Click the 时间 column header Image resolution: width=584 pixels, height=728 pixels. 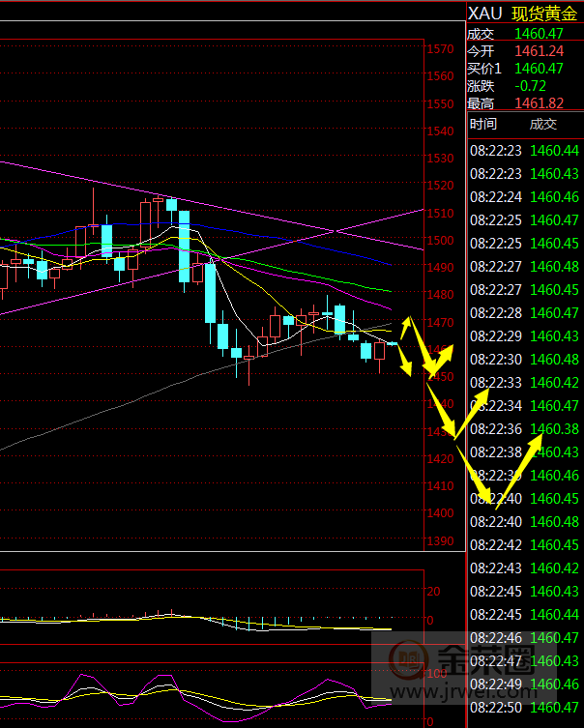pos(483,124)
